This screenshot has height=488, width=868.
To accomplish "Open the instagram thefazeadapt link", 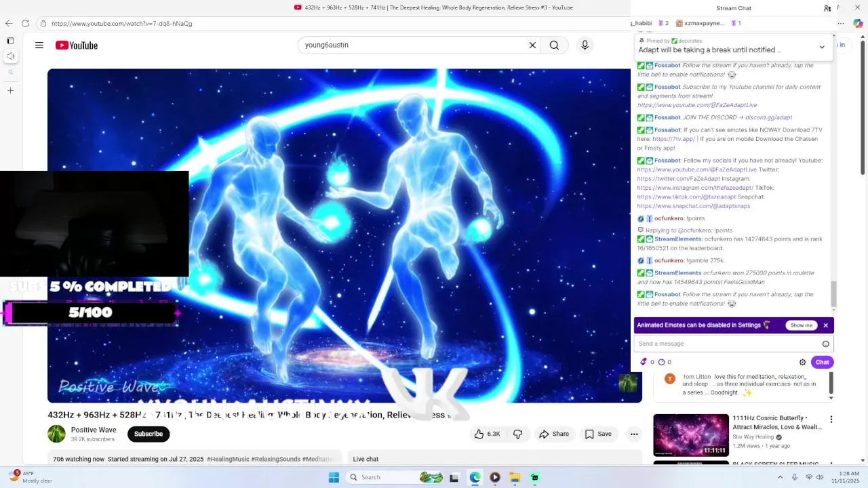I will 695,188.
